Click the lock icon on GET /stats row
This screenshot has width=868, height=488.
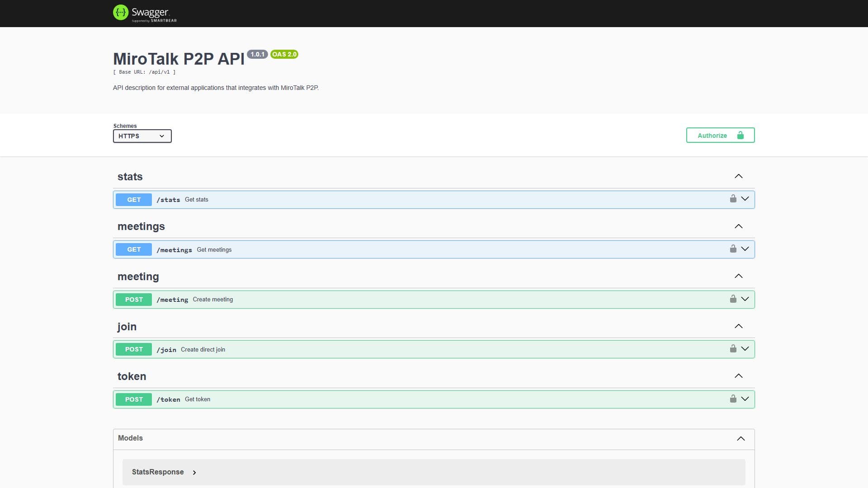tap(733, 199)
